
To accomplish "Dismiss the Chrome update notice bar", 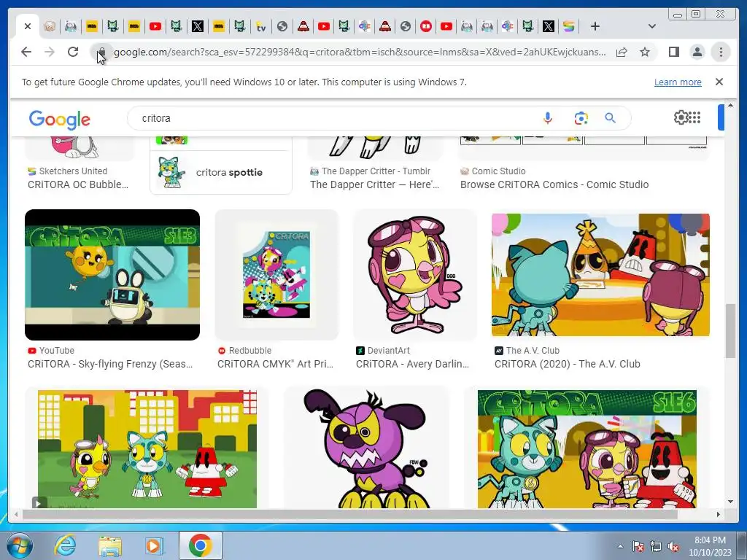I will [719, 82].
